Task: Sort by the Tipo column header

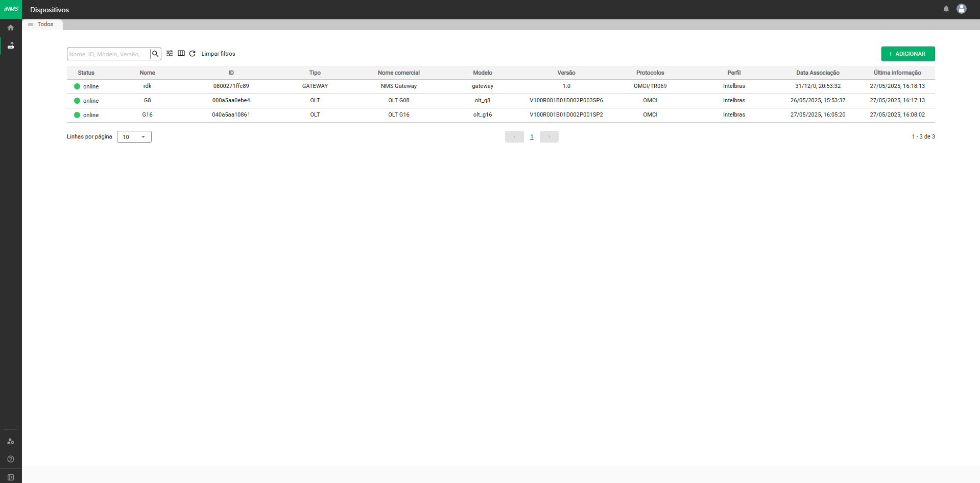Action: (315, 73)
